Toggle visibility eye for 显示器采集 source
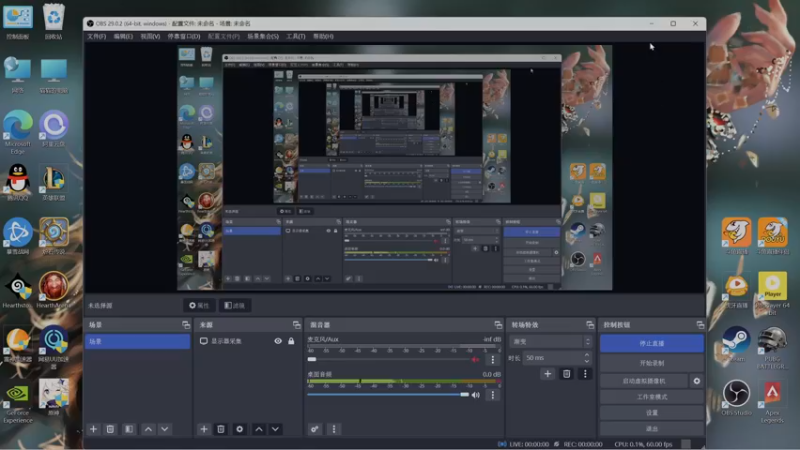Screen dimensions: 800x450 (278, 341)
